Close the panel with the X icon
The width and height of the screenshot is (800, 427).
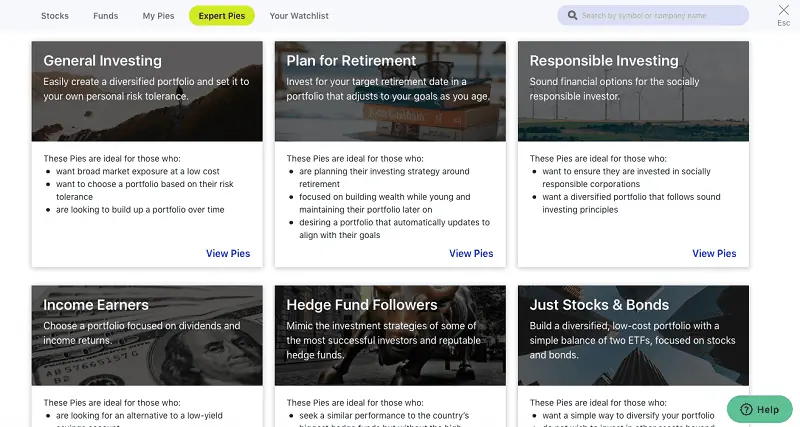pyautogui.click(x=783, y=10)
